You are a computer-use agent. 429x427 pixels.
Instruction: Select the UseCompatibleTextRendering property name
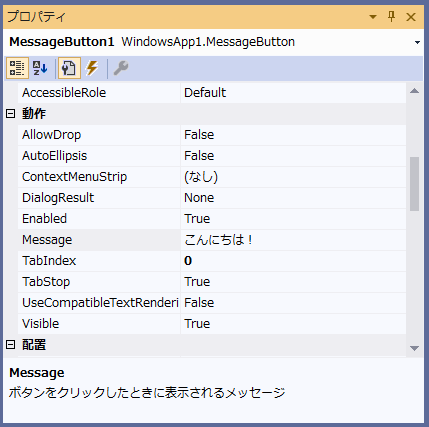pos(100,303)
